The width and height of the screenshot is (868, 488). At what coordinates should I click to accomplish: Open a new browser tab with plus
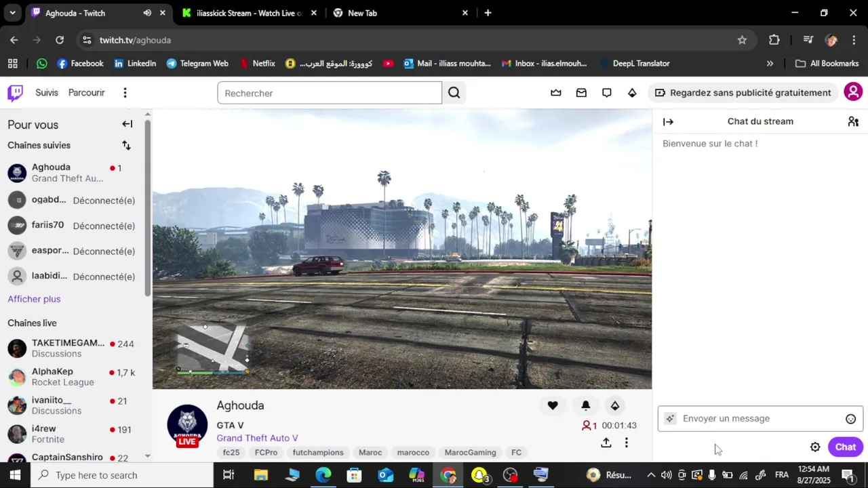[x=488, y=13]
